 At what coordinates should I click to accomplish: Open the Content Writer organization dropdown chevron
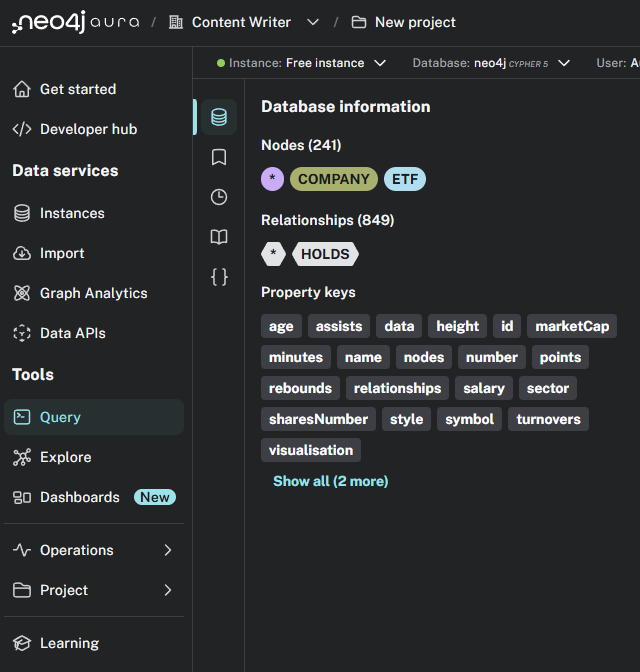click(313, 22)
